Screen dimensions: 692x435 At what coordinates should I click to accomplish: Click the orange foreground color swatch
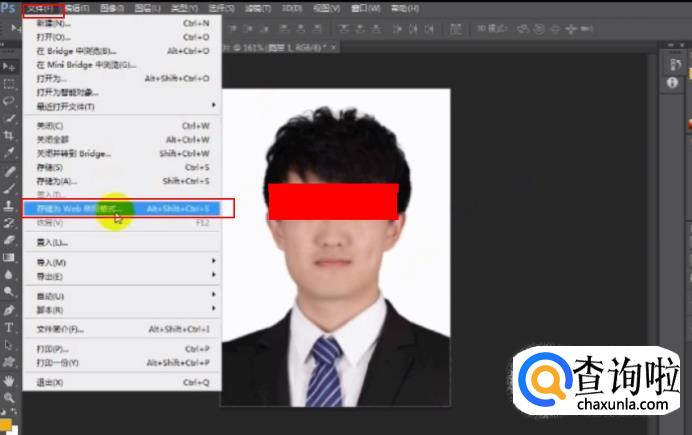(x=6, y=425)
